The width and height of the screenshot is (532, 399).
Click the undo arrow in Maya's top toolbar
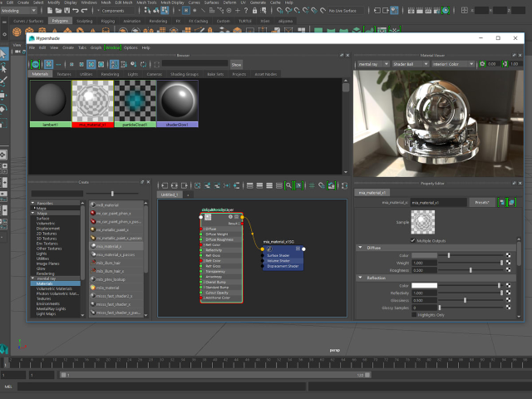[76, 11]
